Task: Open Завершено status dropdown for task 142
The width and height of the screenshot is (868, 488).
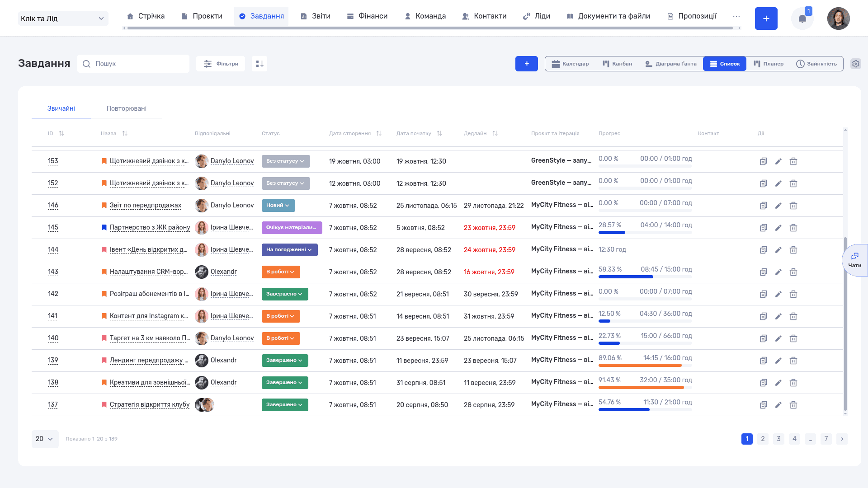Action: [285, 294]
